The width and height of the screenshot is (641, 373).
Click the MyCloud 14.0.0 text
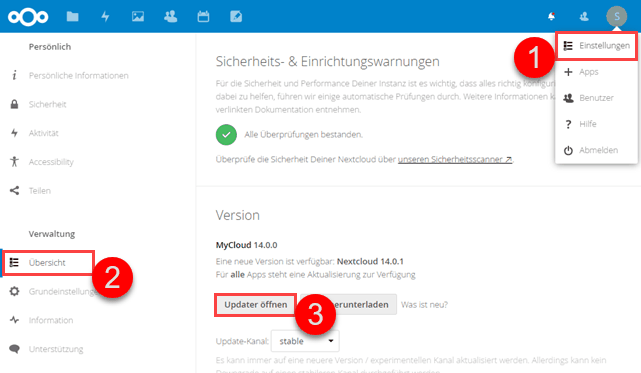click(x=247, y=245)
